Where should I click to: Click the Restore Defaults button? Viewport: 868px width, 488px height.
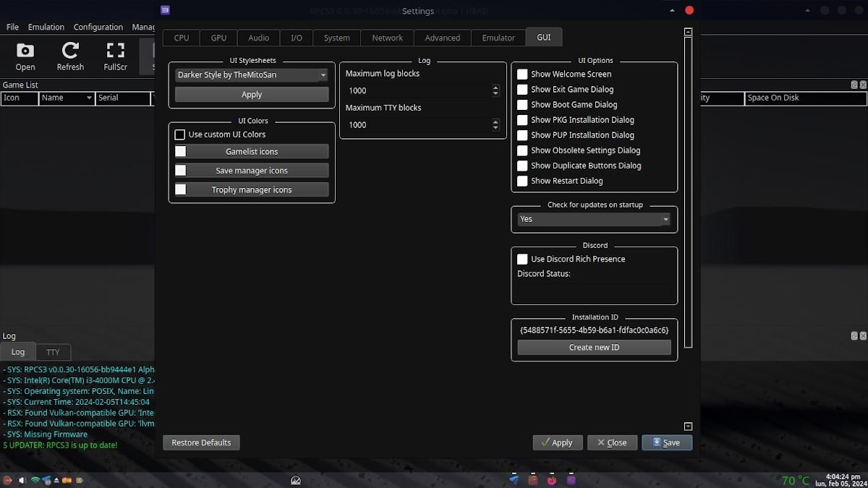pos(201,442)
